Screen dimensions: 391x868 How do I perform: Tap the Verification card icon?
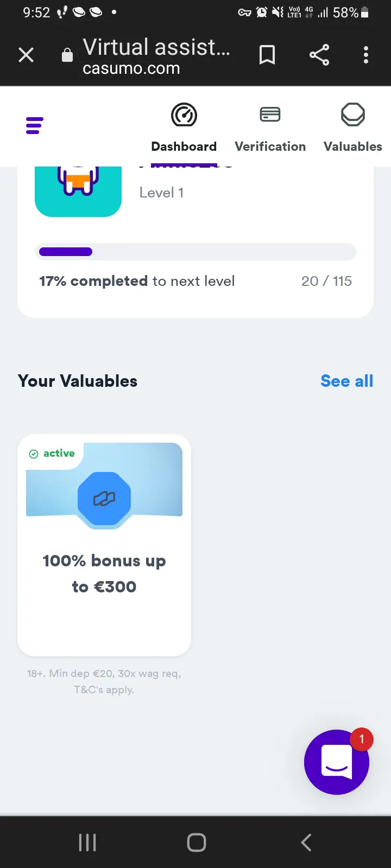270,114
